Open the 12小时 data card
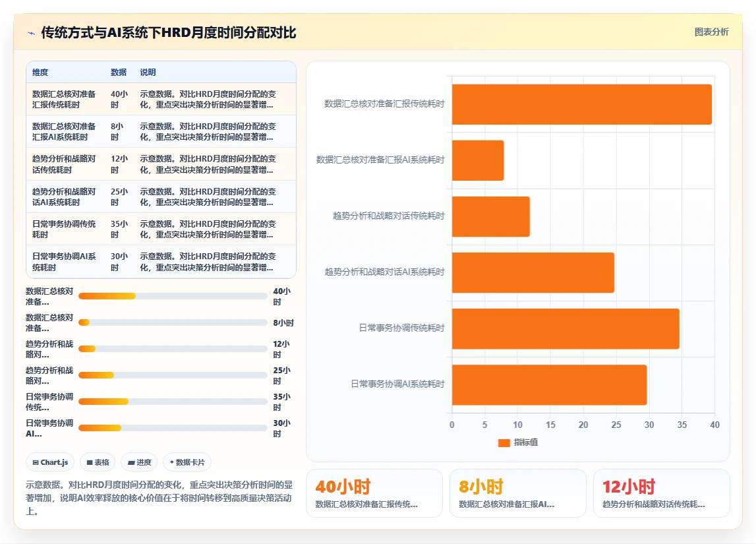The image size is (756, 544). (x=662, y=493)
